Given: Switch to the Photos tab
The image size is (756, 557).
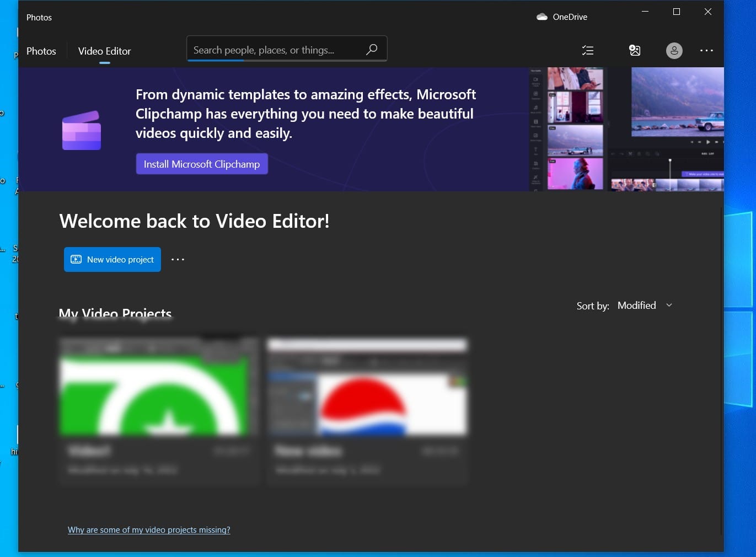Looking at the screenshot, I should [41, 51].
